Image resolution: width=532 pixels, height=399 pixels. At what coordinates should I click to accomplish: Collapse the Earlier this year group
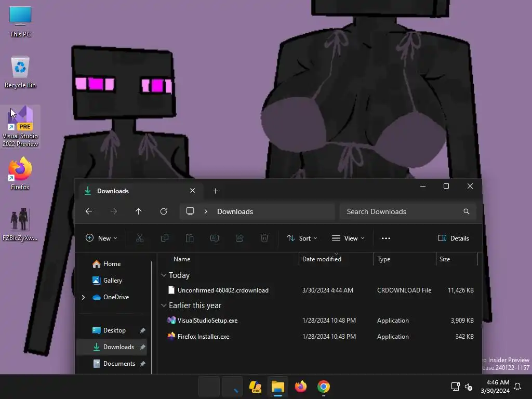[164, 305]
